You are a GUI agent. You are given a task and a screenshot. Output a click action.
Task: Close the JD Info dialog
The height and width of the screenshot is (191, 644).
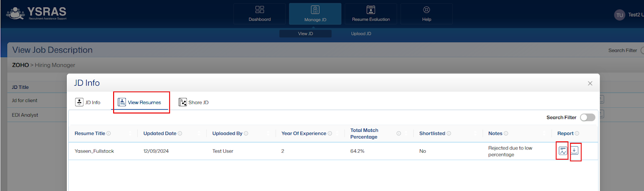[590, 83]
